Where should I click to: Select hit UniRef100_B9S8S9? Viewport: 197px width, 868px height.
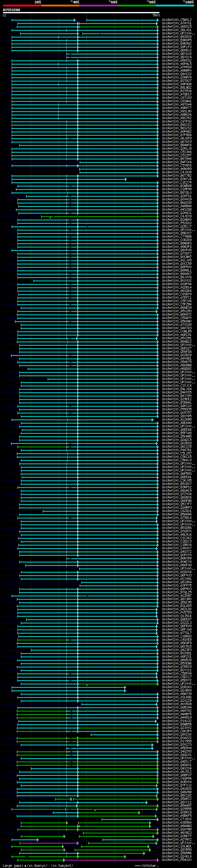click(177, 37)
